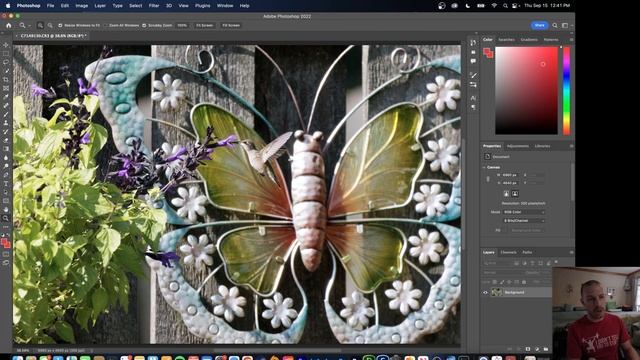Select the Clone Stamp tool
The width and height of the screenshot is (640, 360).
click(x=6, y=123)
